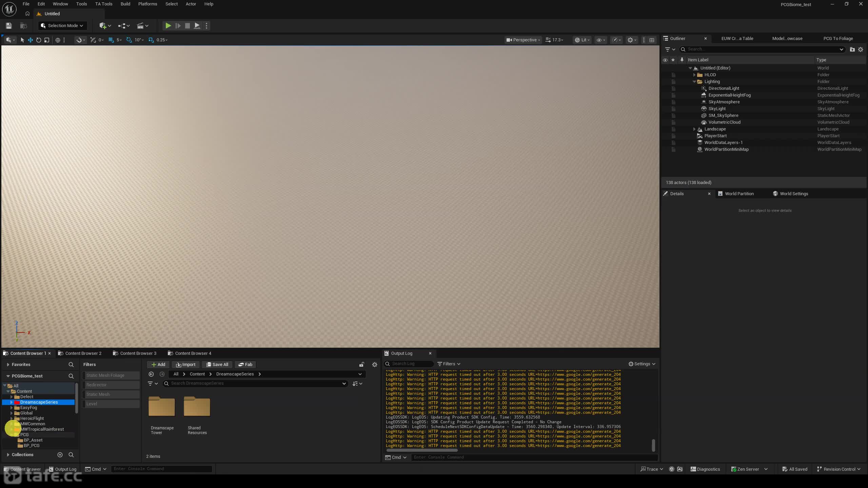Open viewport layout grid icon
The image size is (868, 488).
click(x=652, y=40)
